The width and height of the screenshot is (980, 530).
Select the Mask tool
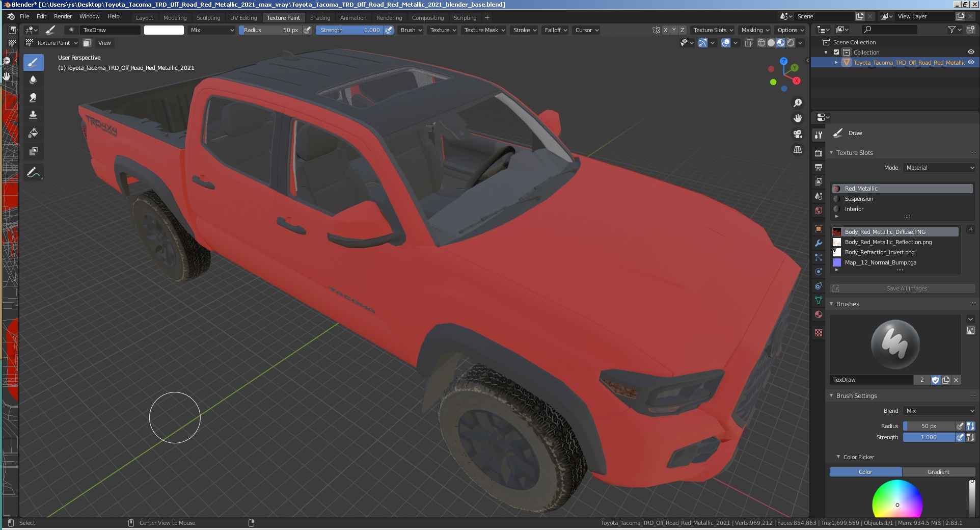[33, 151]
